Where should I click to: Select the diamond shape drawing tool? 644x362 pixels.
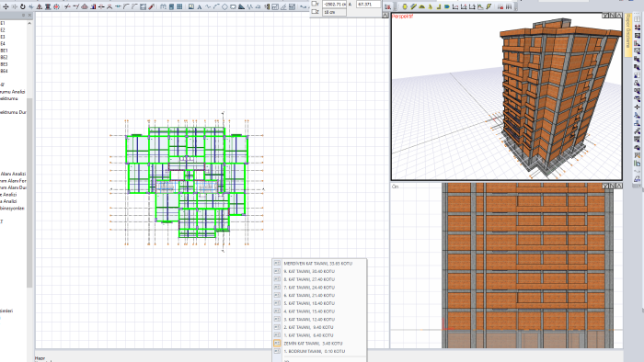[x=224, y=7]
